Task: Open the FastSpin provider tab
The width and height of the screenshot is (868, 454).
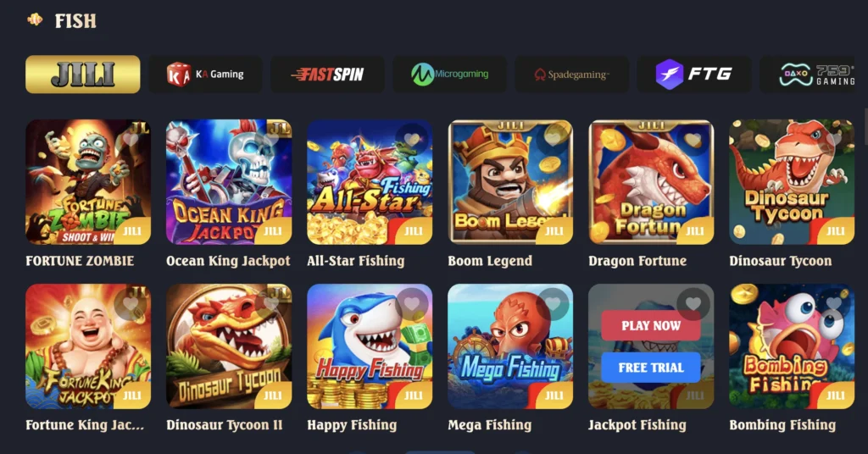Action: click(x=327, y=74)
